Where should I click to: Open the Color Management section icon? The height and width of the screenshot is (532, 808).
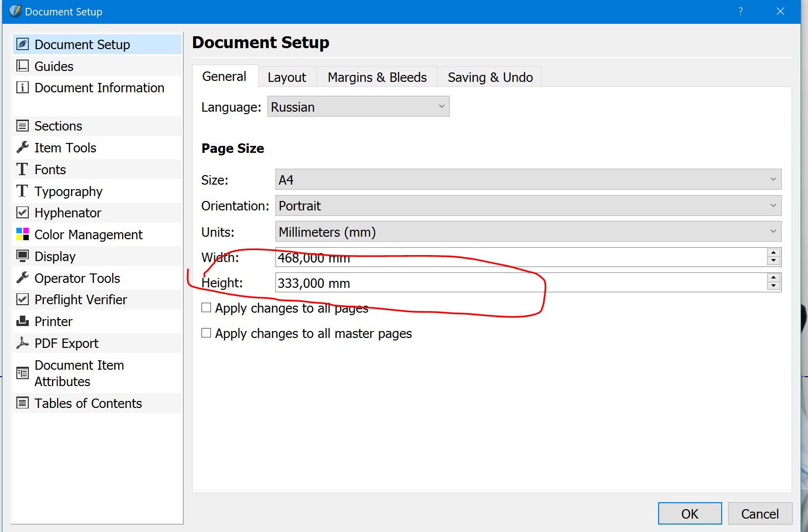[22, 234]
